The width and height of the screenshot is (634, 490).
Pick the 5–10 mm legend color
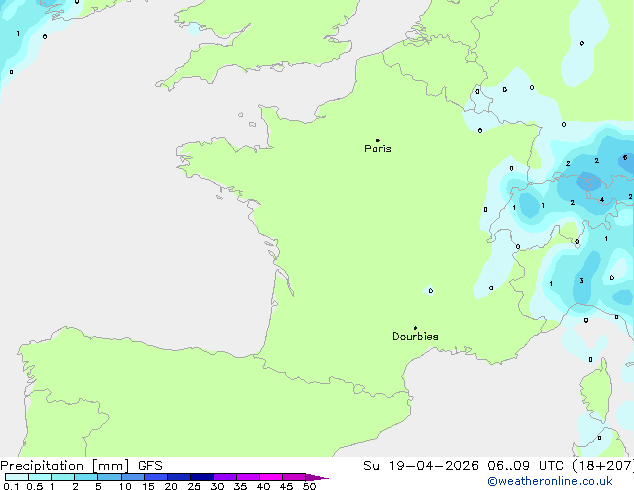(109, 477)
